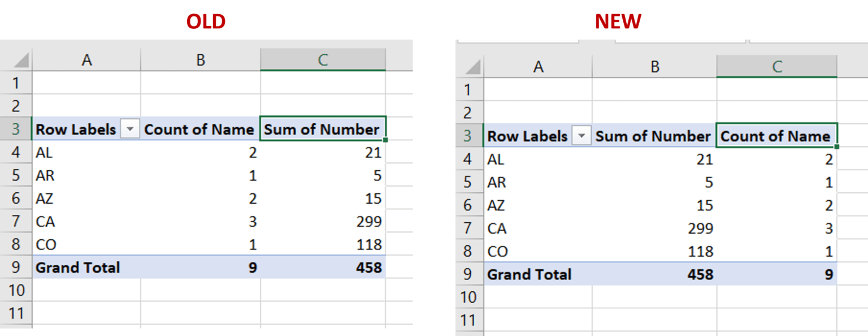Select row 11 header in NEW sheet

468,320
